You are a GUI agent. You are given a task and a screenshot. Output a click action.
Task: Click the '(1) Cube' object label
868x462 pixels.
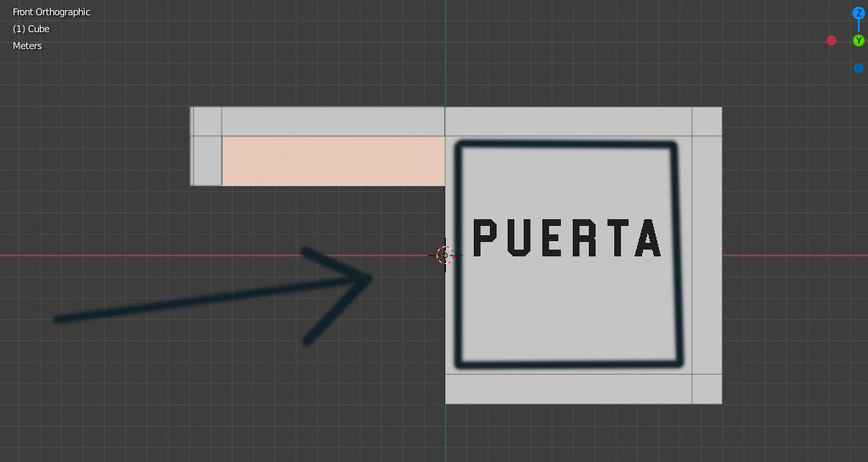(31, 29)
